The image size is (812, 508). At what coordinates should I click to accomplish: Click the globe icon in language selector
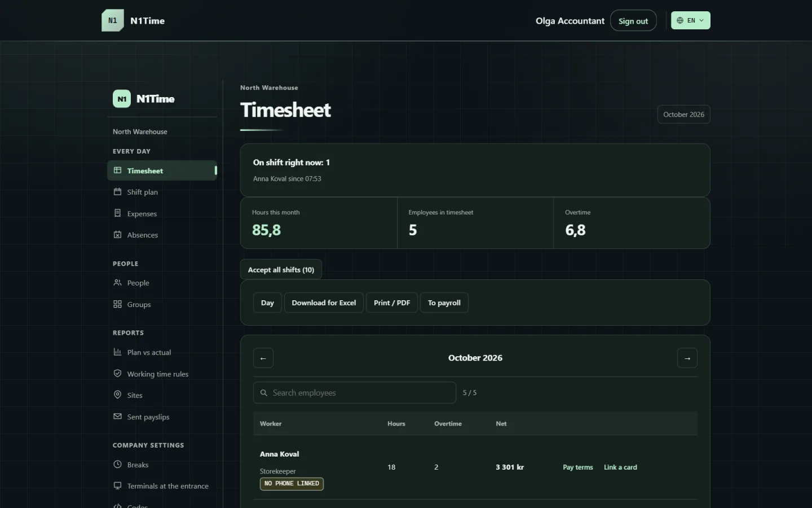pyautogui.click(x=680, y=20)
